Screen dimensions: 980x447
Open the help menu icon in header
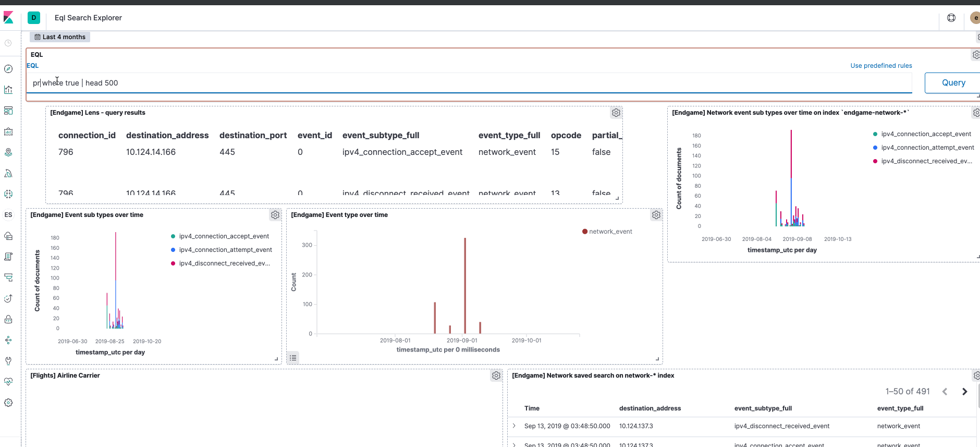(x=951, y=18)
